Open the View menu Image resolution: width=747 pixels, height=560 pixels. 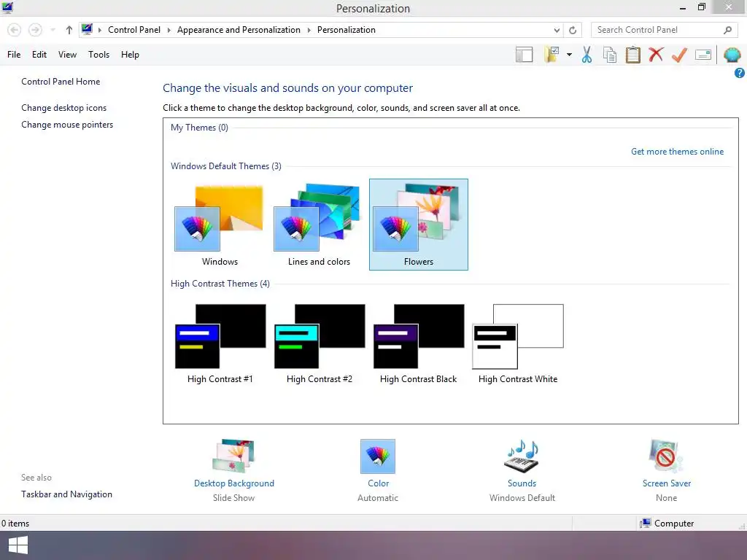pyautogui.click(x=67, y=55)
